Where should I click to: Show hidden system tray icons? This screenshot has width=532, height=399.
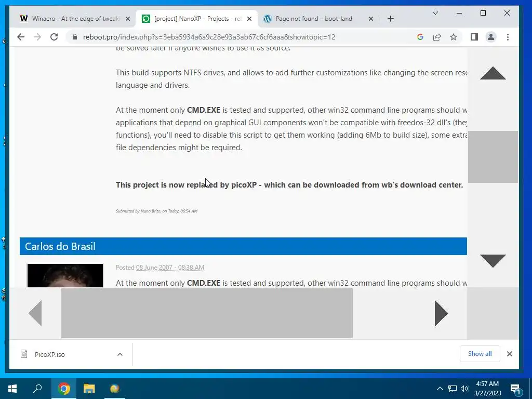440,389
